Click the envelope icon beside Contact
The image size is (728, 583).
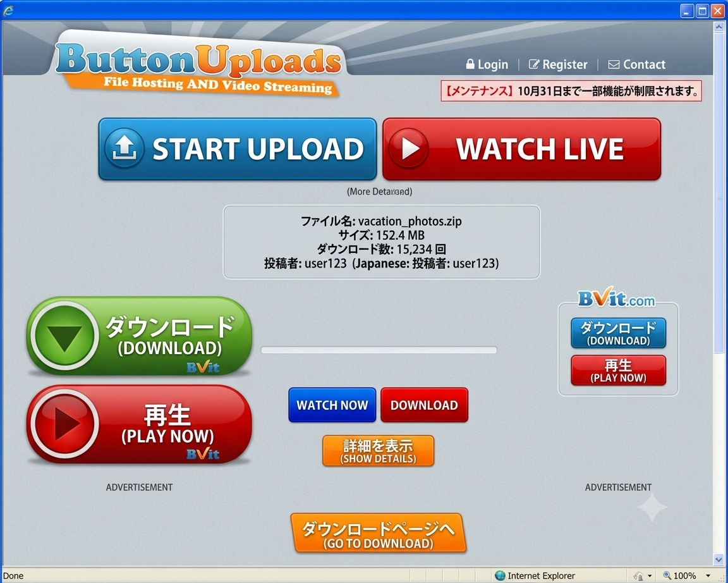click(x=614, y=64)
